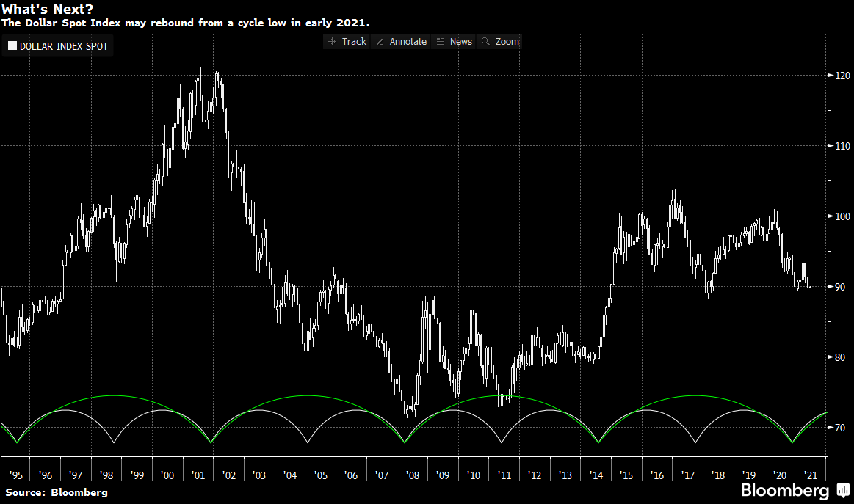854x504 pixels.
Task: Click the Zoom magnifier icon
Action: click(486, 41)
